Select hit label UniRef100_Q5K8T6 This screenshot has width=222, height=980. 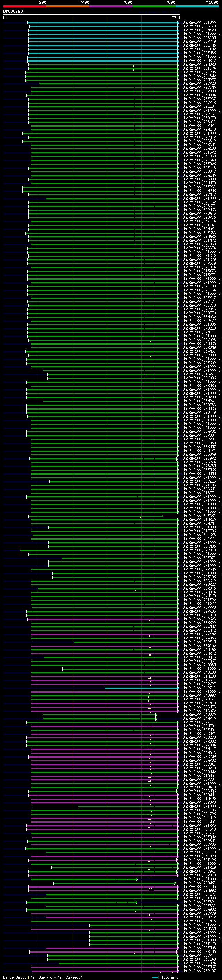coord(199,589)
